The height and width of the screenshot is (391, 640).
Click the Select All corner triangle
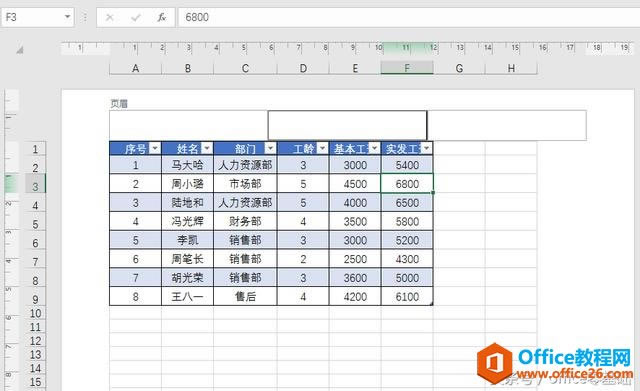tap(20, 50)
